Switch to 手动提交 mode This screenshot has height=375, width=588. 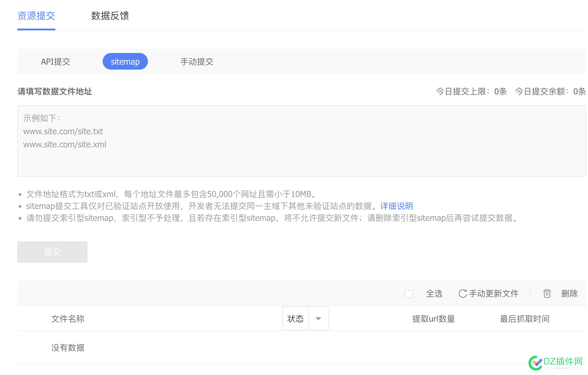click(x=197, y=62)
